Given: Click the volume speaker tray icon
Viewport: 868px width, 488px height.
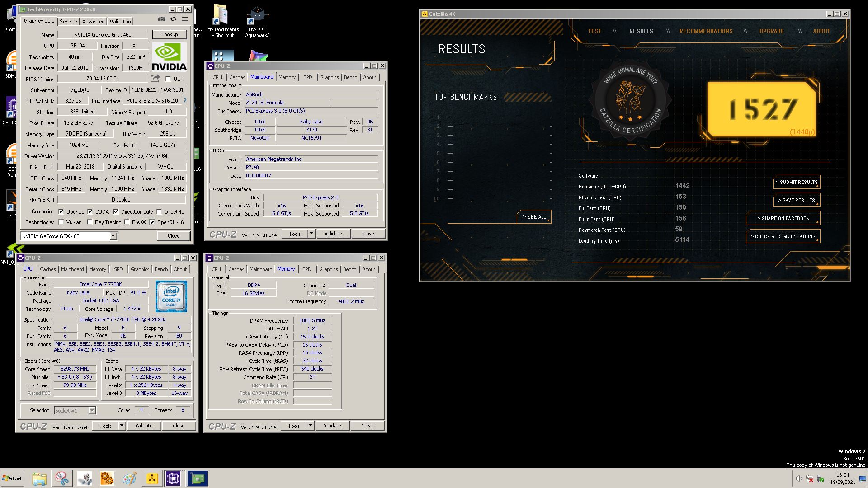Looking at the screenshot, I should tap(799, 479).
